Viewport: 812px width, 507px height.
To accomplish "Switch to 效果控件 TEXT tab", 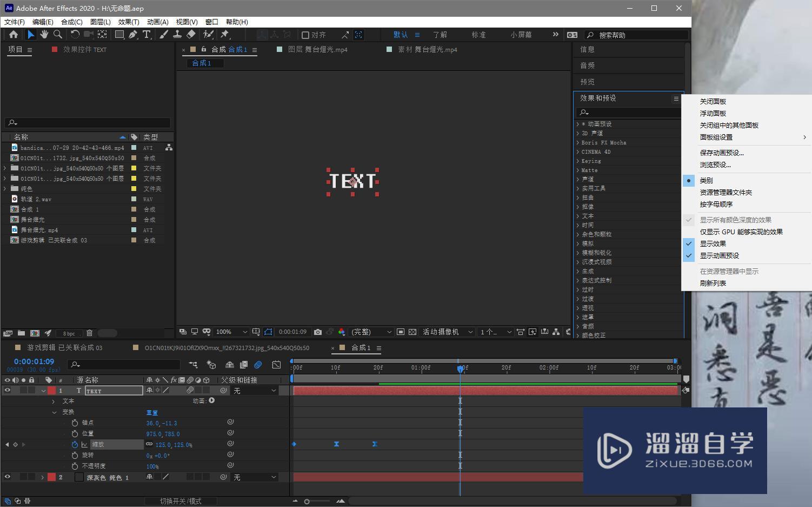I will tap(85, 49).
